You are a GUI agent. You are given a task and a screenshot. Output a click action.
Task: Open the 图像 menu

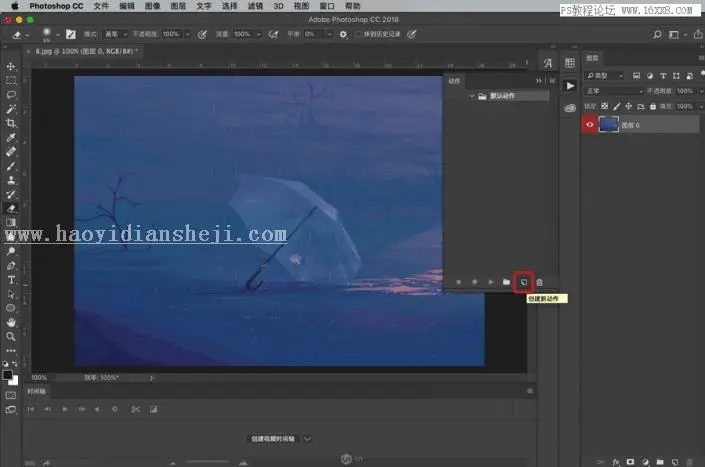coord(152,6)
